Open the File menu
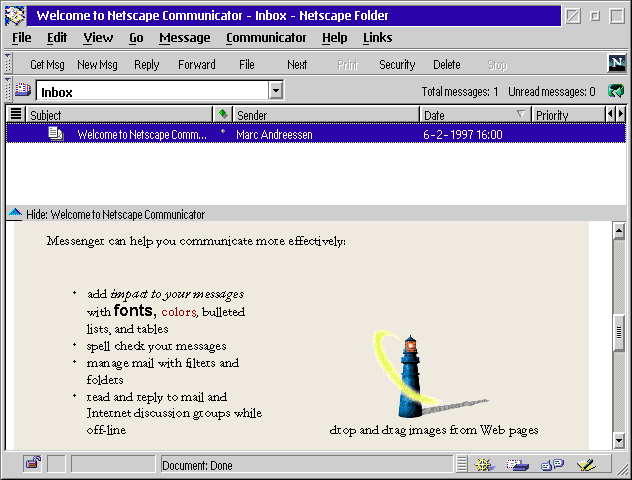This screenshot has height=480, width=632. coord(21,38)
